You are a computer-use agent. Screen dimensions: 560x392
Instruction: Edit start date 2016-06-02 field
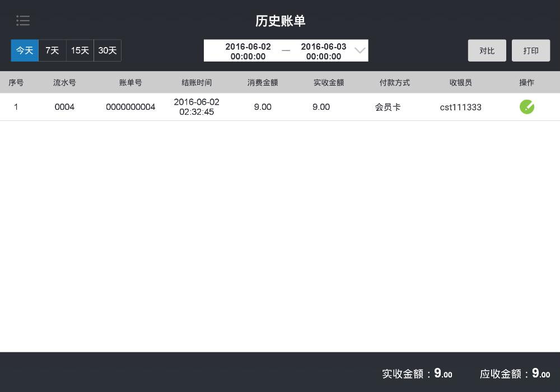pyautogui.click(x=248, y=51)
